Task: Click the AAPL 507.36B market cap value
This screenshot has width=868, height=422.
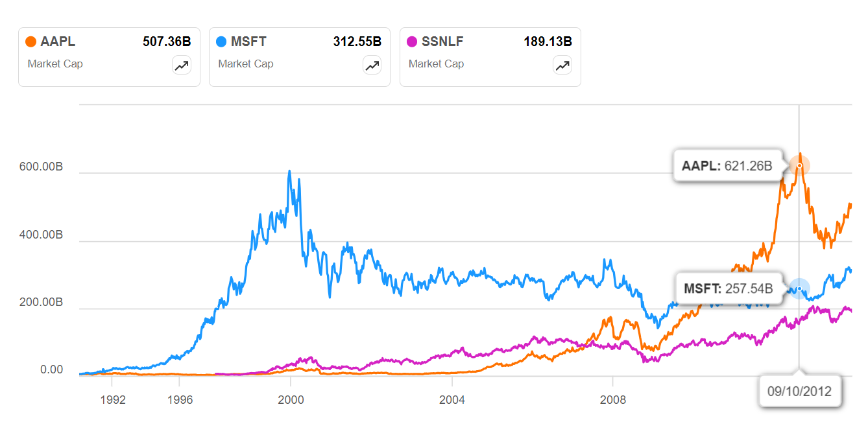Action: 167,42
